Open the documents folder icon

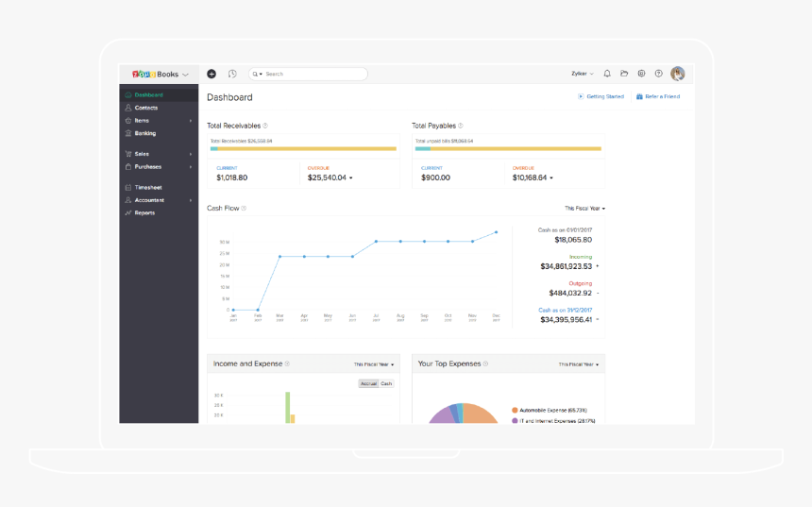coord(624,74)
